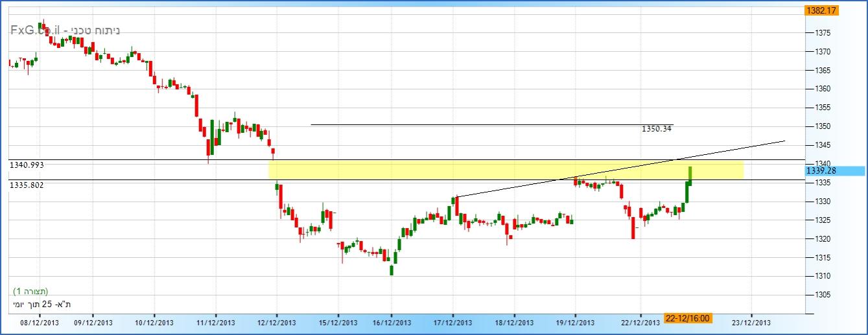868x335 pixels.
Task: Click the green (תצורה 1) label
Action: (30, 292)
